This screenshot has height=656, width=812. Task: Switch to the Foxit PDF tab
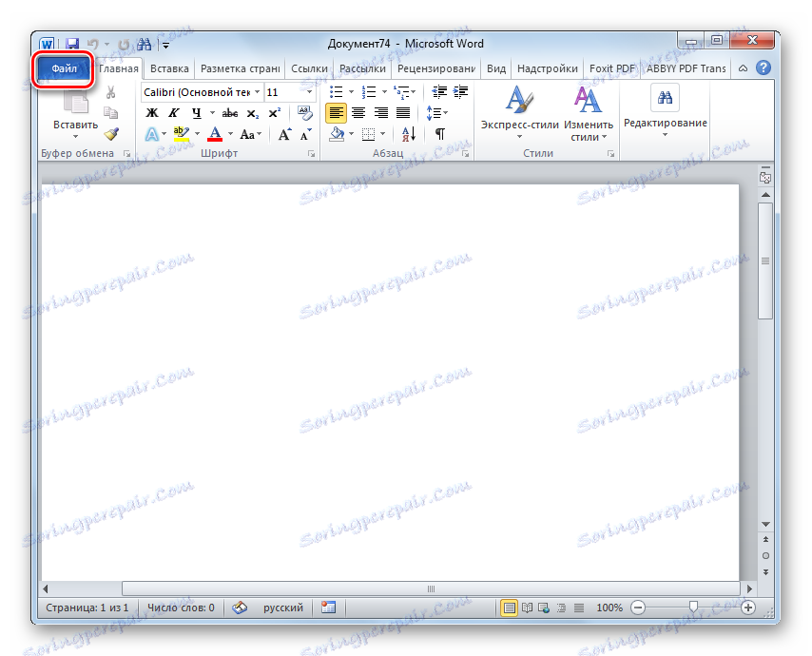[611, 68]
